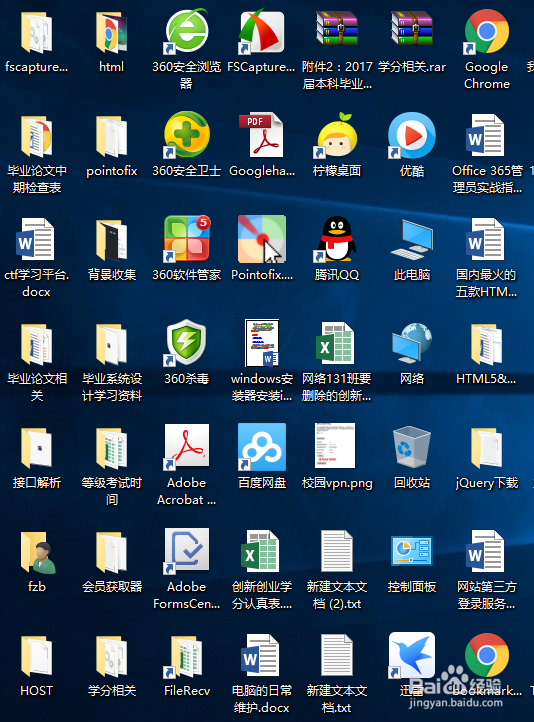Viewport: 534px width, 722px height.
Task: Open 国内最火的五款HTM document
Action: (487, 240)
